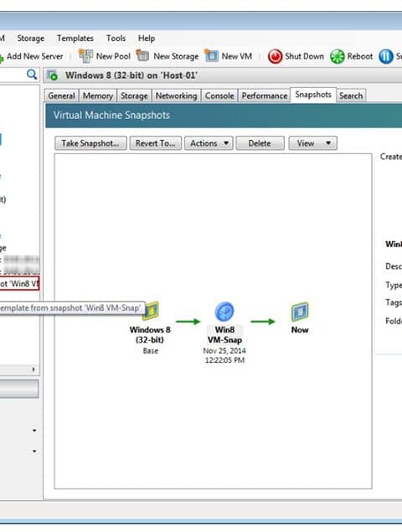Click the New VM toolbar icon

point(211,55)
